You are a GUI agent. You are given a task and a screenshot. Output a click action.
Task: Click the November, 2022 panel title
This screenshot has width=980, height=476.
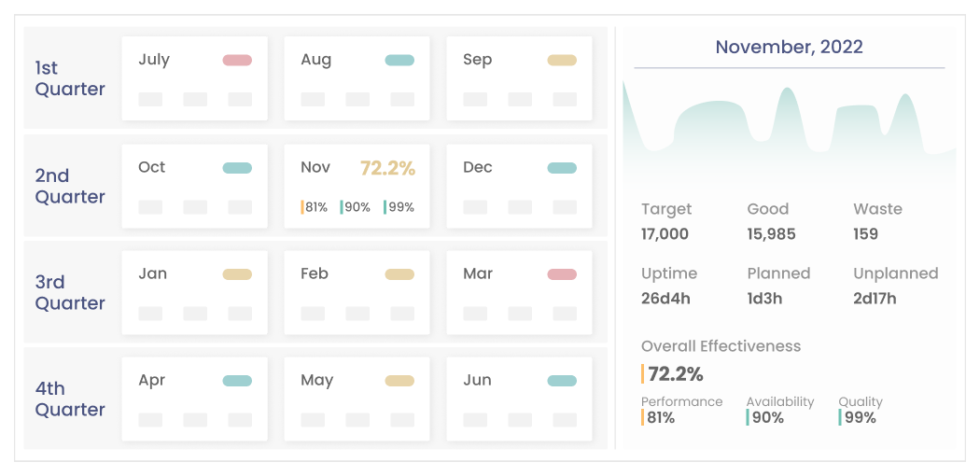point(789,47)
